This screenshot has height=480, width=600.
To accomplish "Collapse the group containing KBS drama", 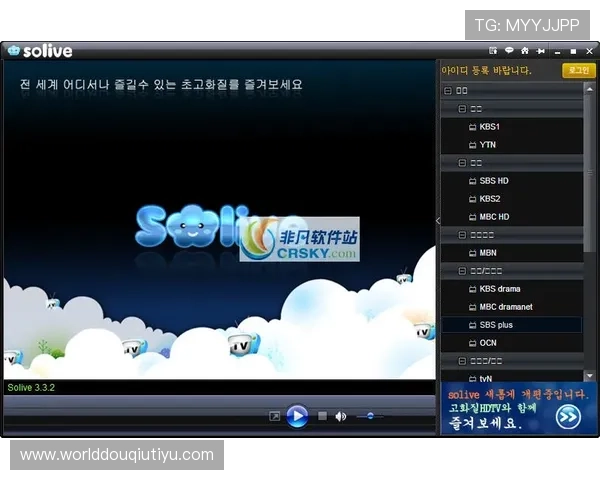I will pos(462,271).
